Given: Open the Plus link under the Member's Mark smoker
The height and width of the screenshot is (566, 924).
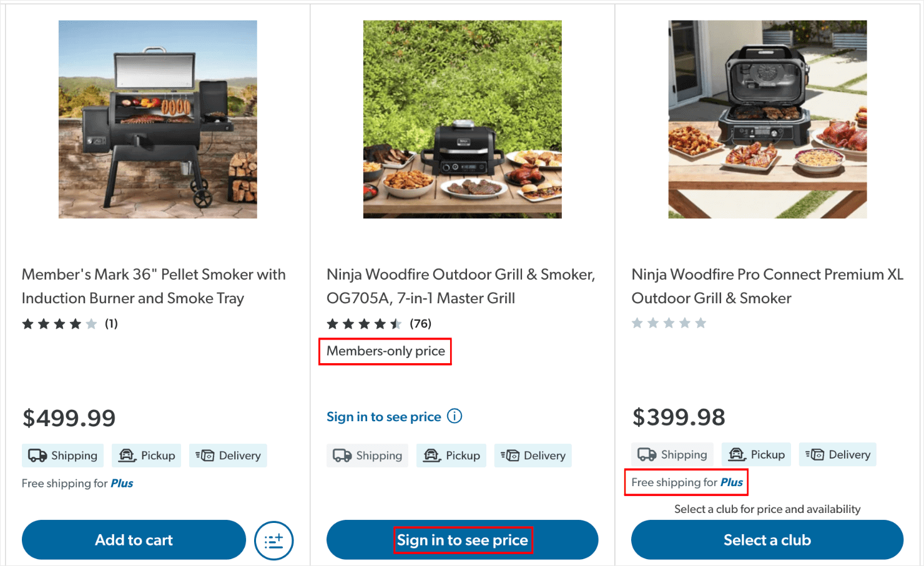Looking at the screenshot, I should (x=122, y=483).
